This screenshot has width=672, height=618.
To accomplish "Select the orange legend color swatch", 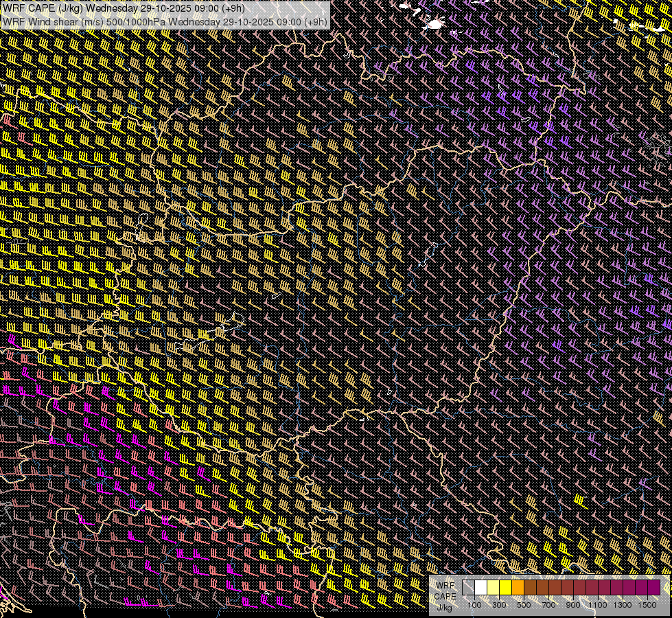I will pyautogui.click(x=518, y=588).
